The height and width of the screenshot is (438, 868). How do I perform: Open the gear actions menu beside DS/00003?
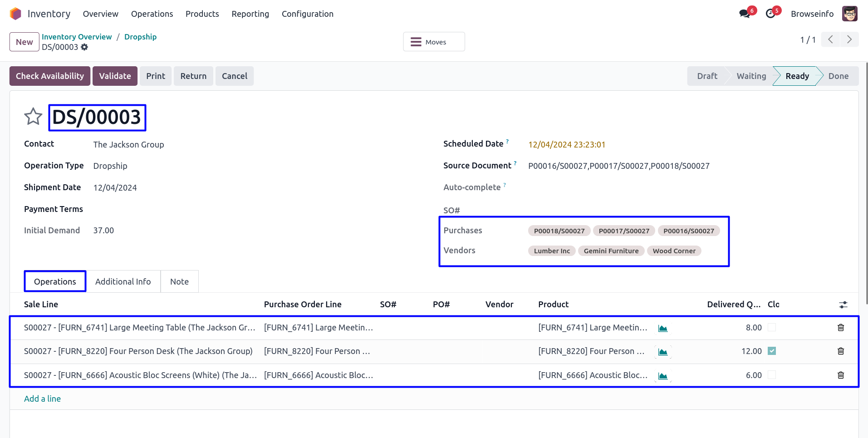(x=84, y=47)
